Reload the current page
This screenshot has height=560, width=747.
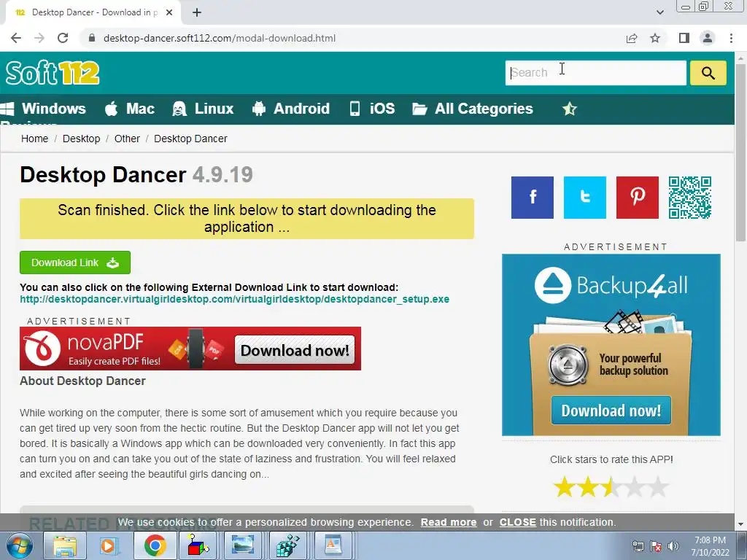(63, 38)
